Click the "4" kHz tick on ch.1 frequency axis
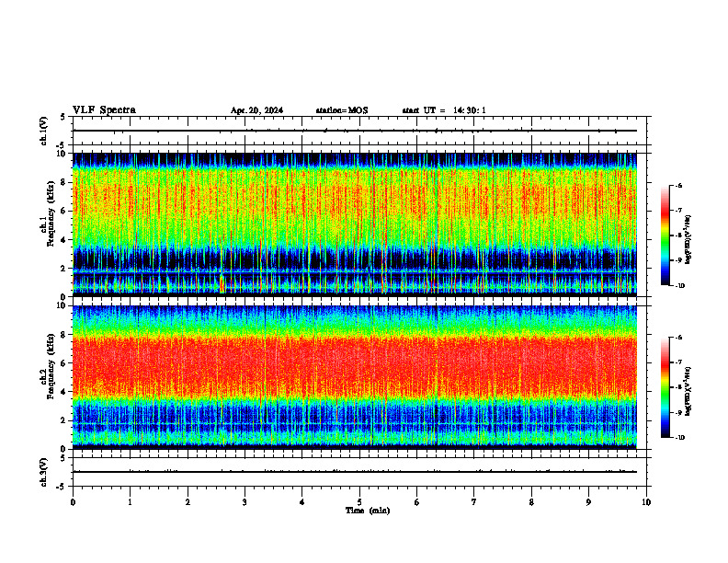Viewport: 728px width, 563px height. [x=63, y=240]
